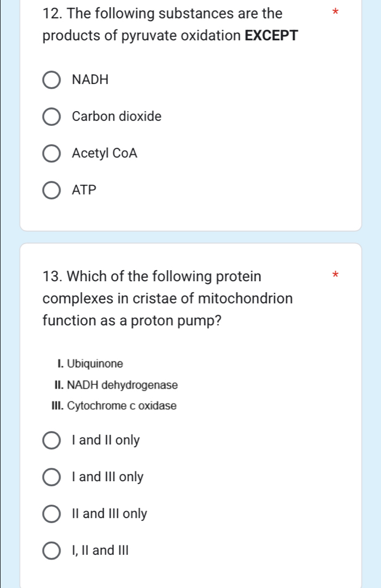Click the 'NADH' answer label text

click(90, 80)
